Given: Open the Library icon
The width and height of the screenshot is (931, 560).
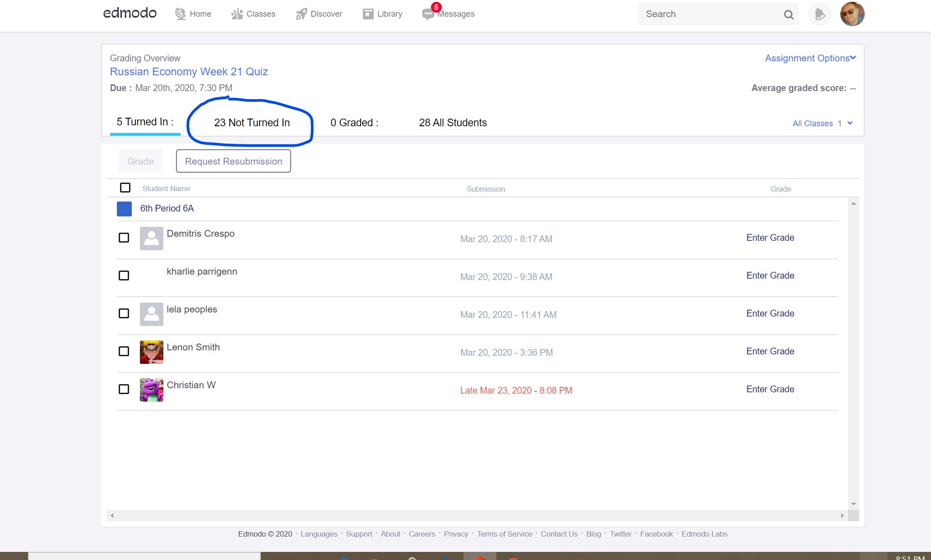Looking at the screenshot, I should point(368,14).
